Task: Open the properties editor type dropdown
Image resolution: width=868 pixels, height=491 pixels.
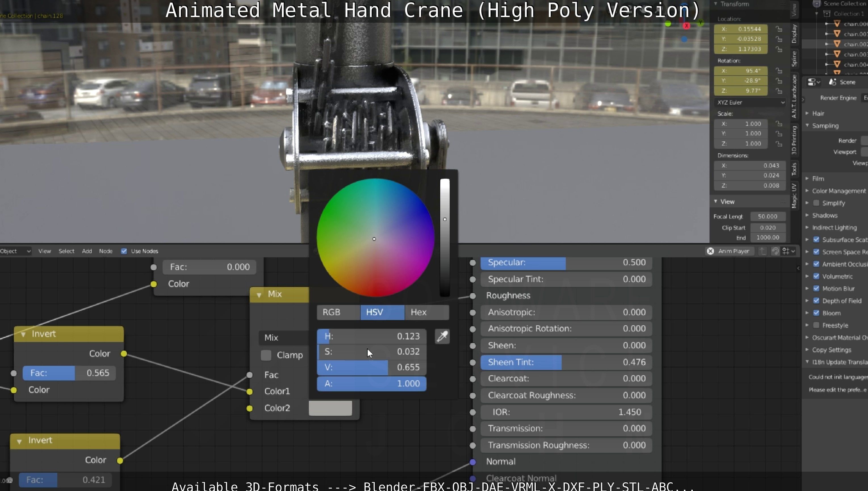Action: [813, 82]
